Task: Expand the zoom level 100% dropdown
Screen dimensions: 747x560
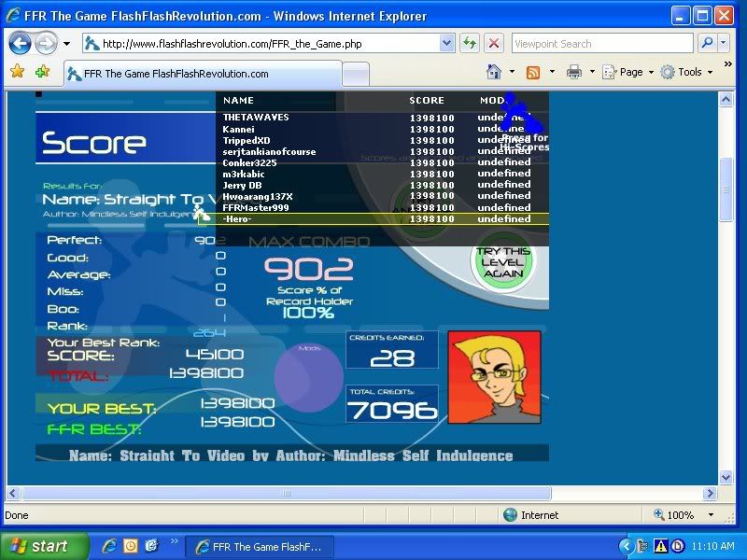Action: click(x=709, y=514)
